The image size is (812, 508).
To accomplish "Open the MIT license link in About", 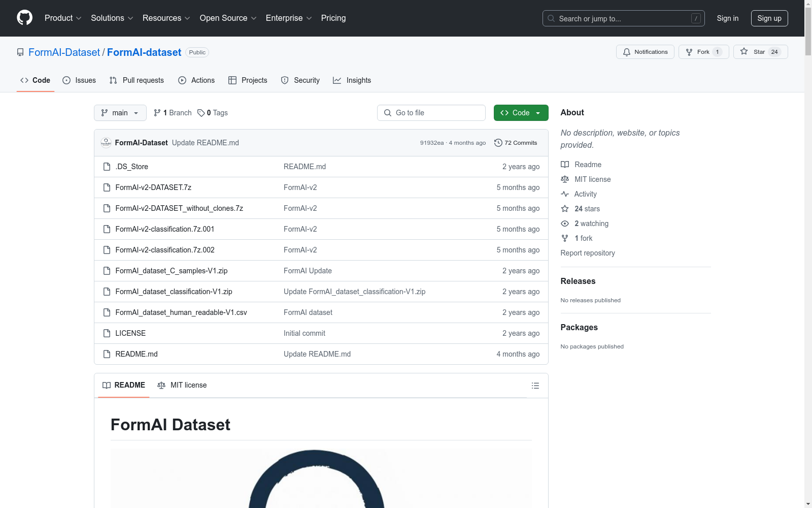I will tap(586, 179).
